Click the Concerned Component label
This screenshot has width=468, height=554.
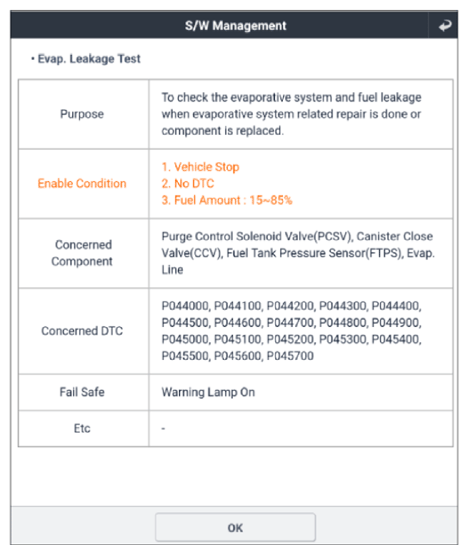tap(82, 253)
